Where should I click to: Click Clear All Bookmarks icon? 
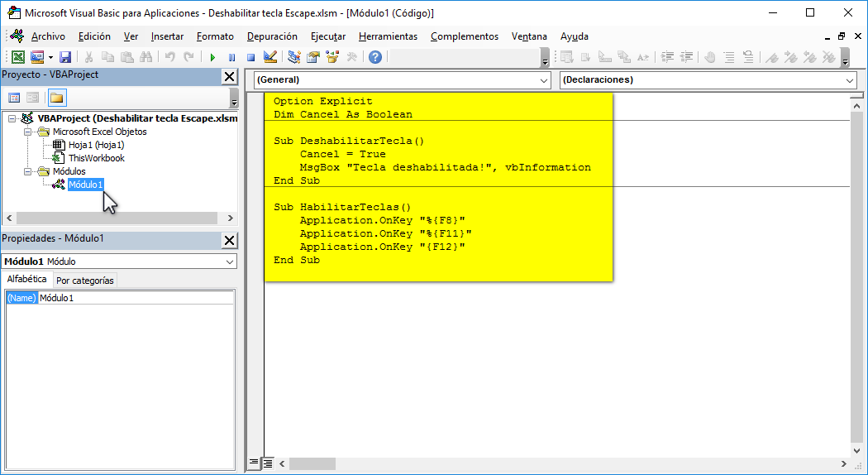pos(828,57)
